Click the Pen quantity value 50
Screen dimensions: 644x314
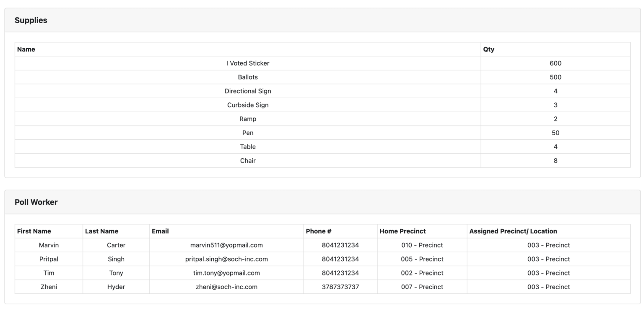(x=555, y=133)
